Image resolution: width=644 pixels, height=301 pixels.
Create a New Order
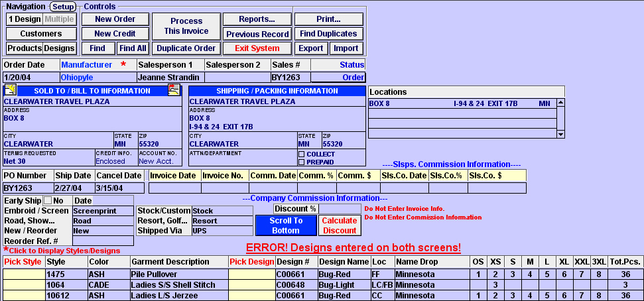[x=115, y=19]
